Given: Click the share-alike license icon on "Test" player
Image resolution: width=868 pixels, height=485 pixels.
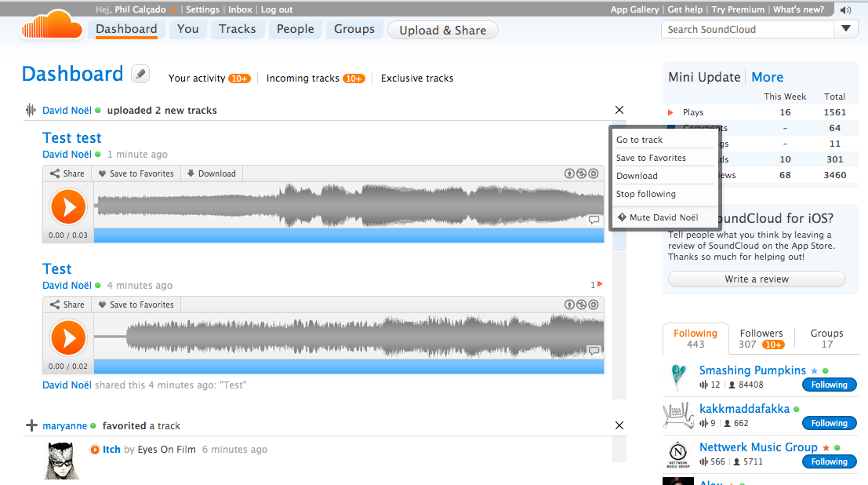Looking at the screenshot, I should tap(594, 304).
